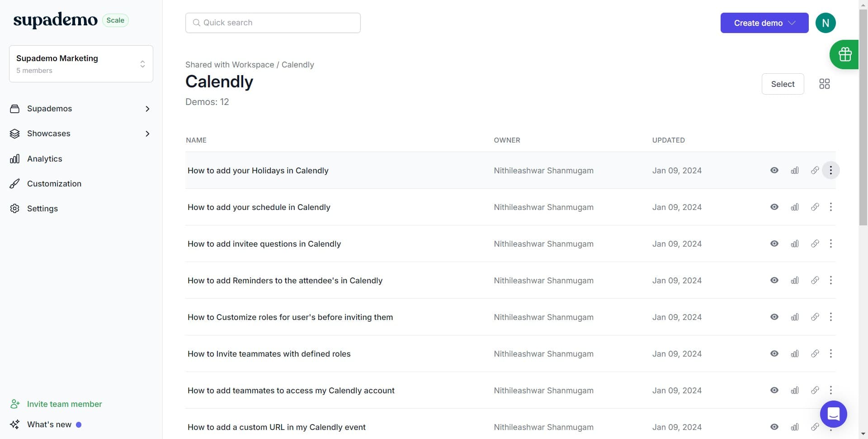This screenshot has height=439, width=868.
Task: Go to Analytics in sidebar
Action: (x=44, y=159)
